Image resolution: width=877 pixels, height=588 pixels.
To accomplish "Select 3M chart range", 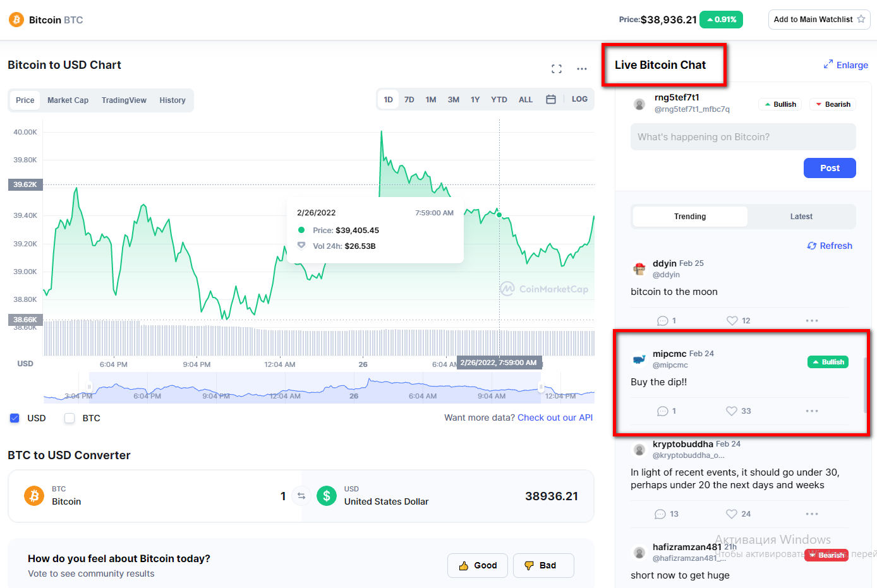I will click(x=454, y=99).
